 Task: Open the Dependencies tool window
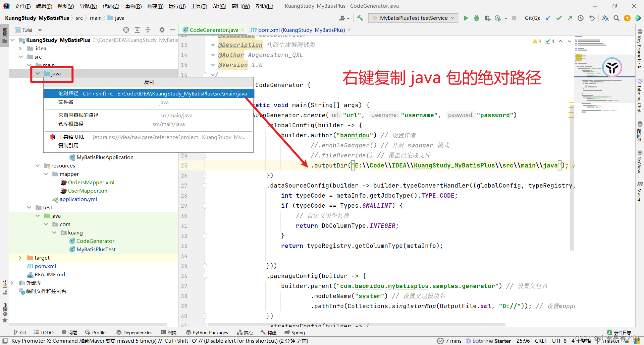(x=134, y=332)
